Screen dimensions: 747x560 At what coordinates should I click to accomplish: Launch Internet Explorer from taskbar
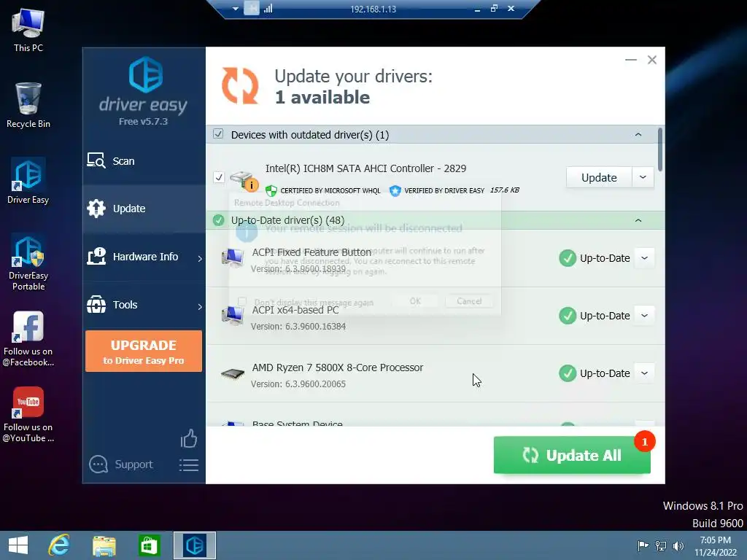[x=59, y=545]
